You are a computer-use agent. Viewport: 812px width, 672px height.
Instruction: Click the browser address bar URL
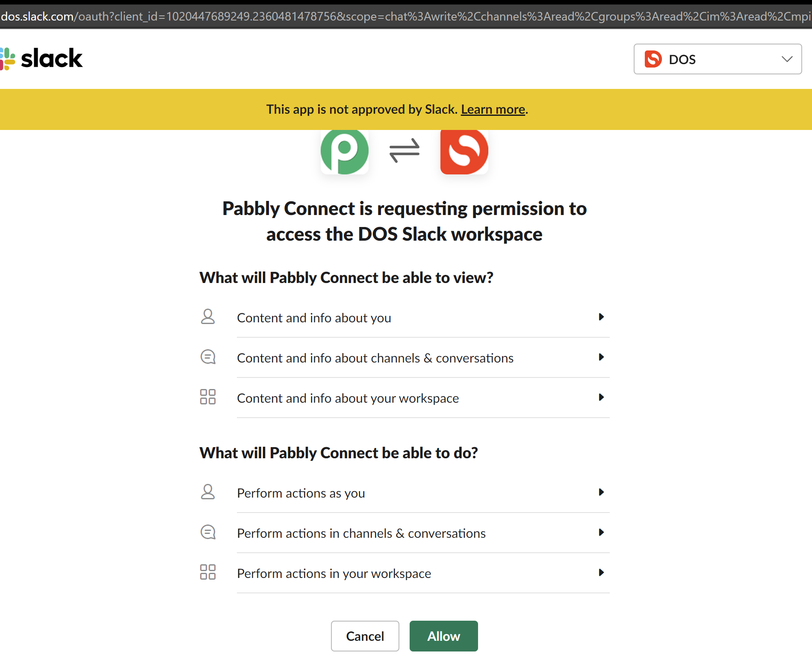pos(406,16)
